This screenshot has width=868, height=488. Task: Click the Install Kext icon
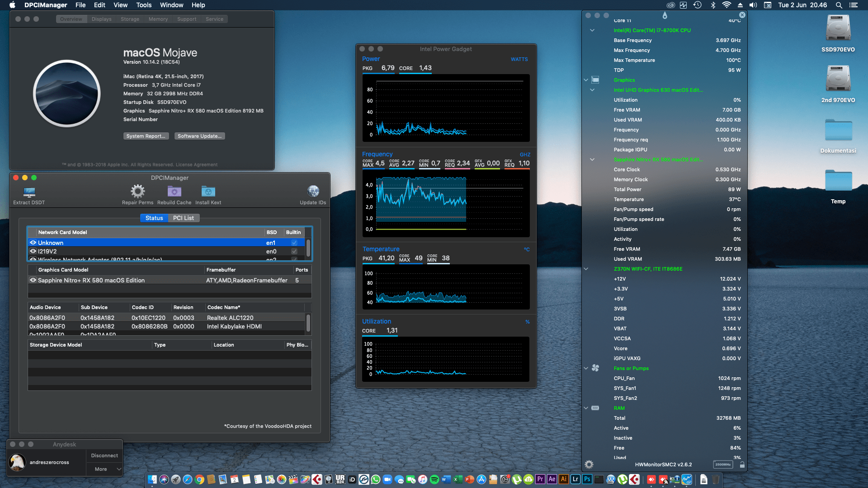pyautogui.click(x=208, y=192)
